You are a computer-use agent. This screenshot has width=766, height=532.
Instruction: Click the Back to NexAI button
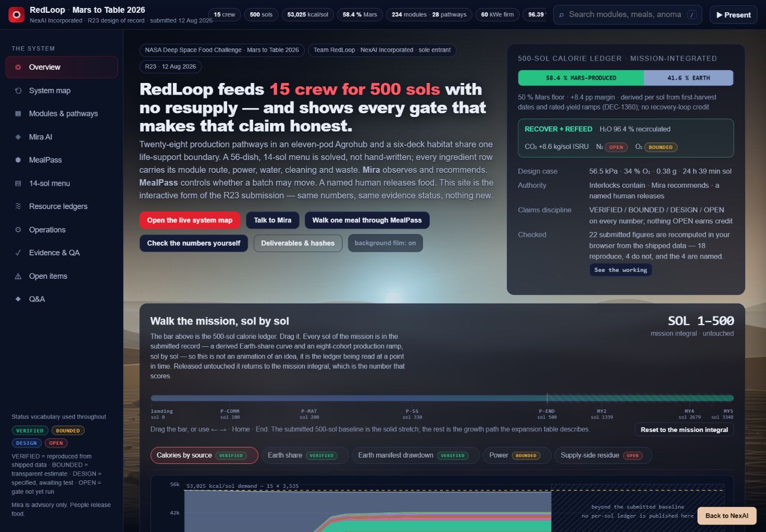[x=727, y=516]
